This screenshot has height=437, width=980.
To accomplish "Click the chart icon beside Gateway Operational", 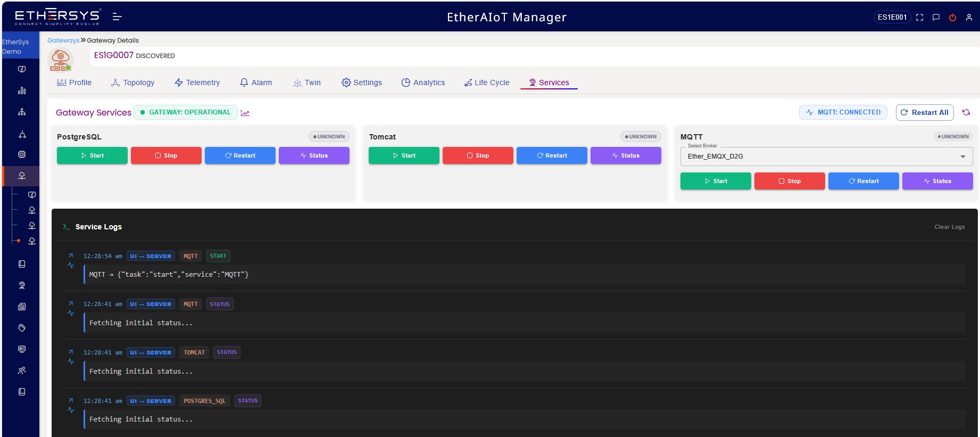I will pyautogui.click(x=245, y=113).
